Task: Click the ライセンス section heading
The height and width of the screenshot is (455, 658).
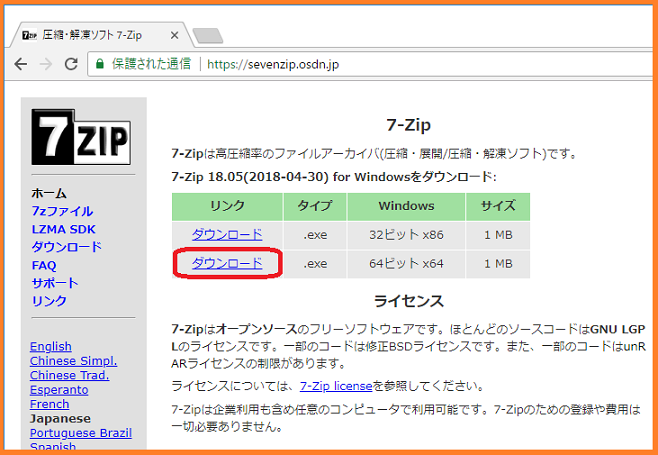Action: [x=408, y=301]
